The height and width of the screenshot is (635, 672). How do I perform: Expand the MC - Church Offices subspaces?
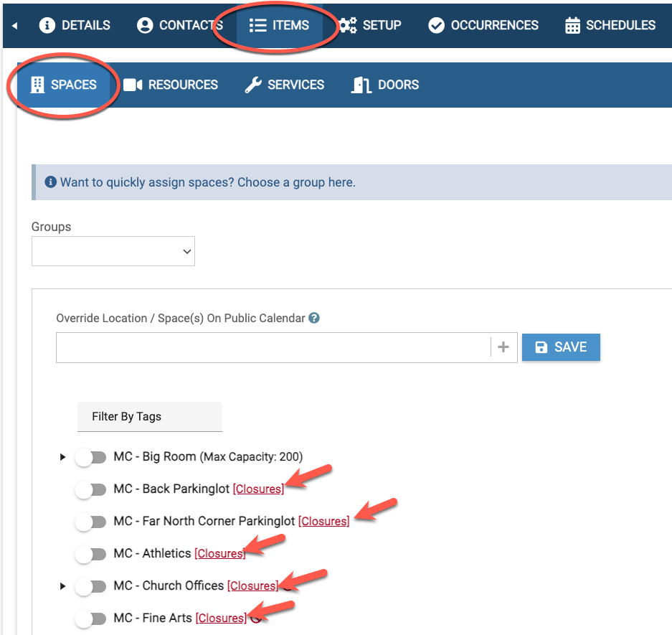[63, 586]
